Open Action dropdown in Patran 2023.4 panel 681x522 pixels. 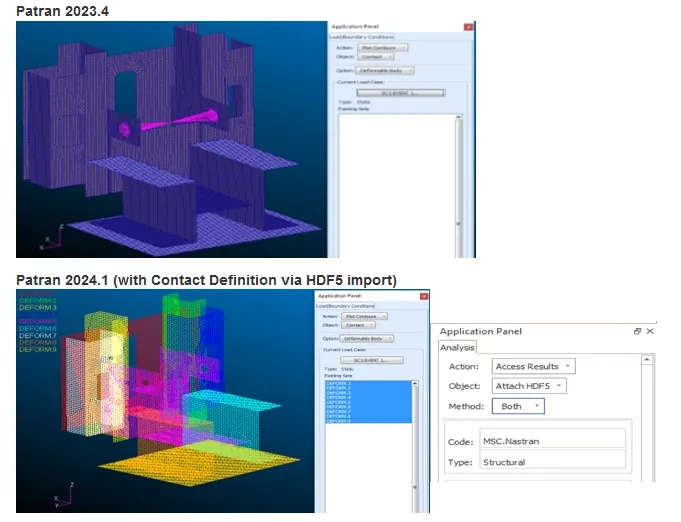(x=382, y=48)
